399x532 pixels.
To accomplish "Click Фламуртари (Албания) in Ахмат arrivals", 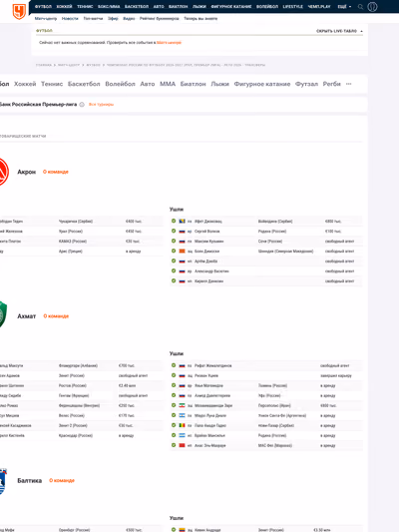I will pyautogui.click(x=78, y=365).
